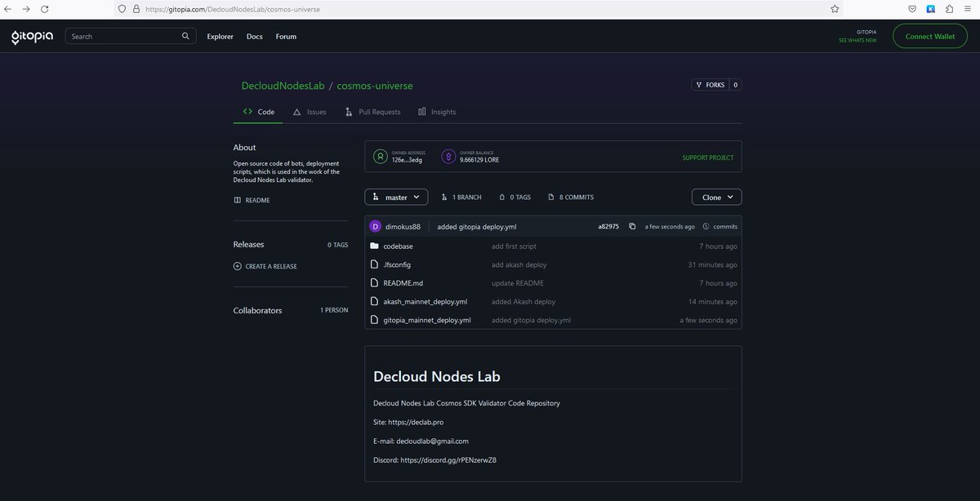
Task: Click the codebase folder icon
Action: [374, 246]
